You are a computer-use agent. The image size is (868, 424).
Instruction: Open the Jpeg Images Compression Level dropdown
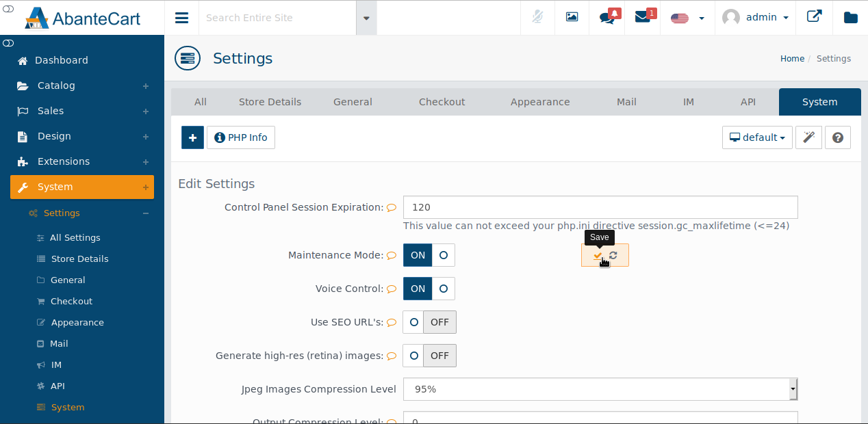coord(600,389)
